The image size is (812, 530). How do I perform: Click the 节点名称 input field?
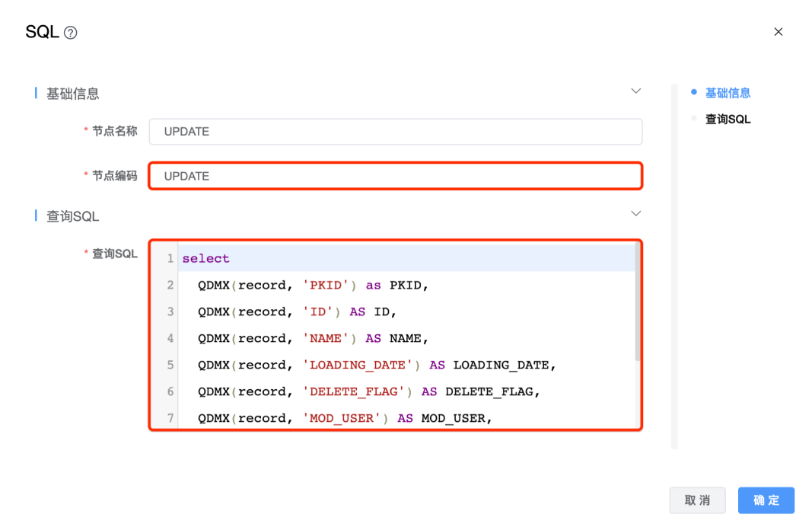click(x=395, y=132)
